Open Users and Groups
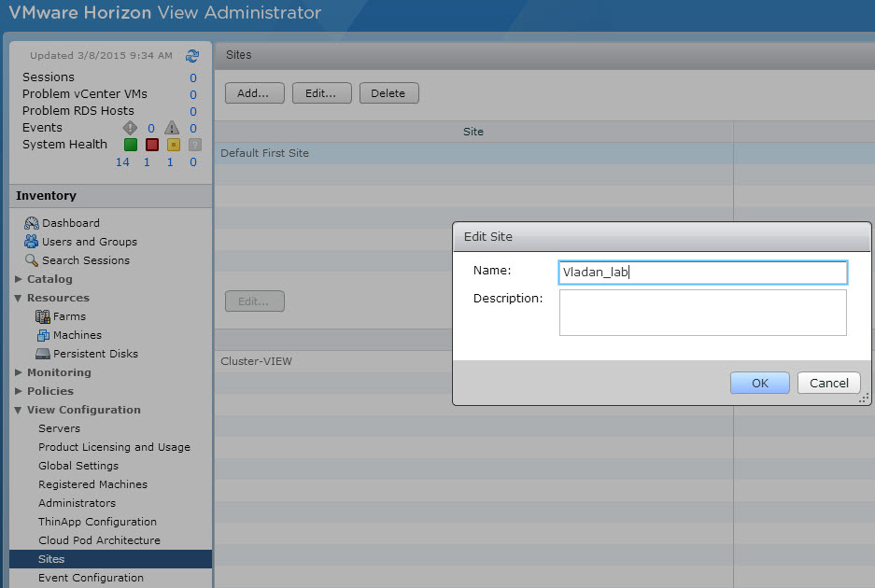The height and width of the screenshot is (588, 875). [x=90, y=242]
